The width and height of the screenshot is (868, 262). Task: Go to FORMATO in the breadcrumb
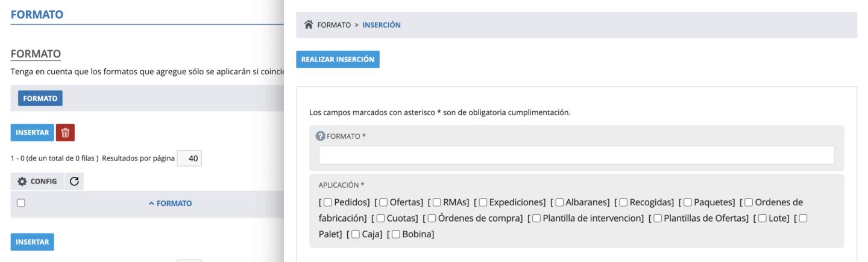click(334, 25)
